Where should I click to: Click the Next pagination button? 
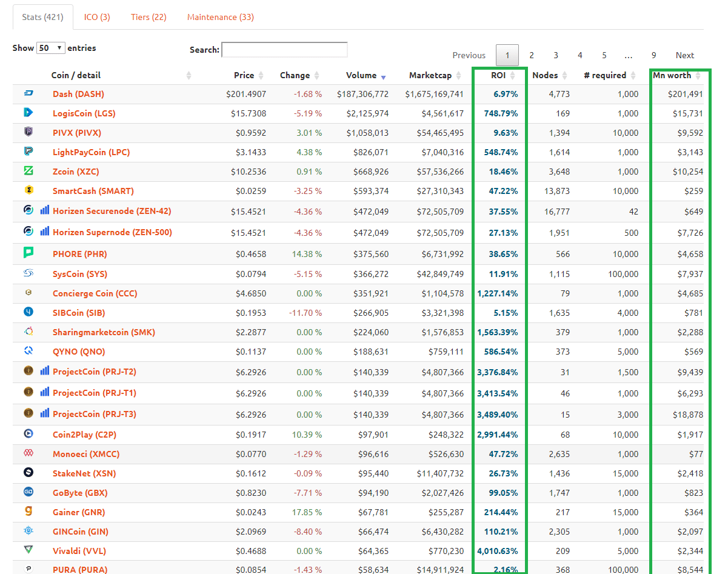pos(685,55)
